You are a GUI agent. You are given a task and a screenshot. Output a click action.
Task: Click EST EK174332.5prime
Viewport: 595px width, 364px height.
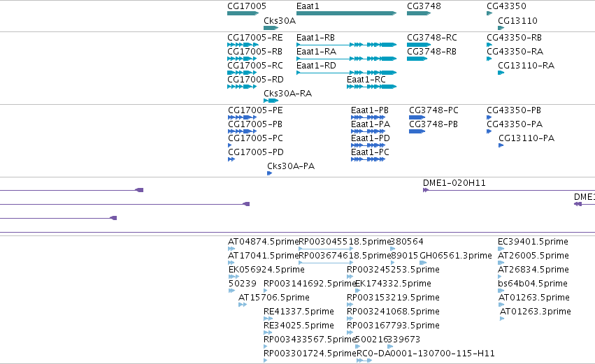(393, 284)
